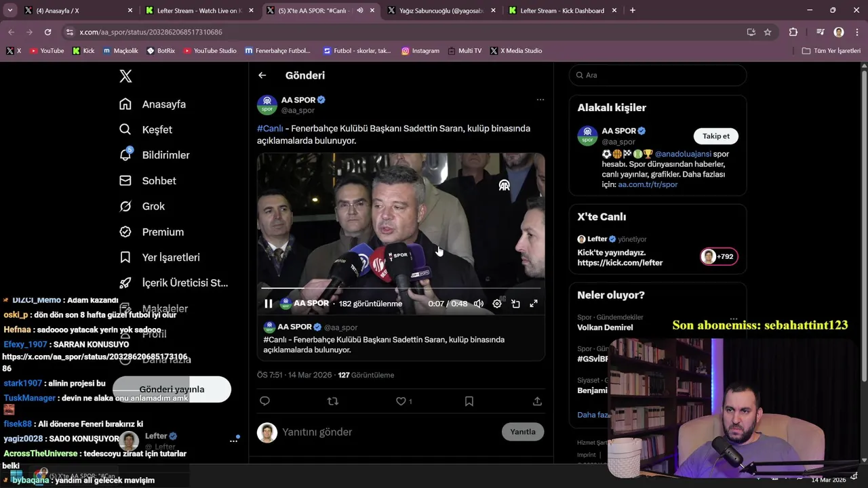
Task: Bookmark this page with star icon
Action: click(x=768, y=32)
